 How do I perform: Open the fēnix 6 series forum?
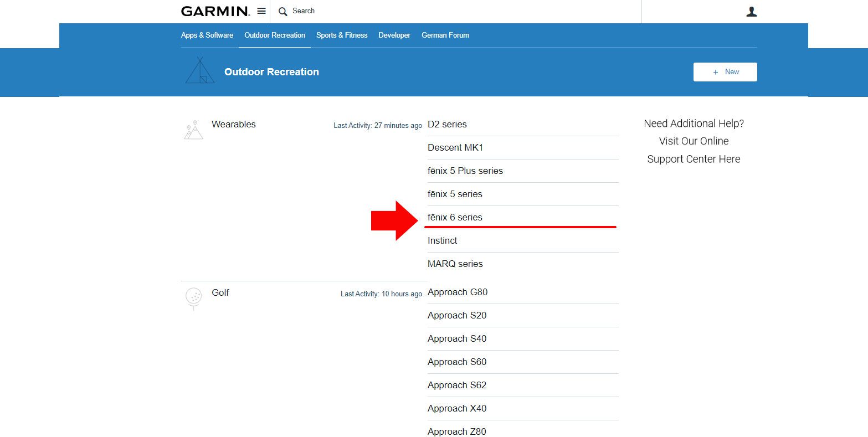click(455, 217)
